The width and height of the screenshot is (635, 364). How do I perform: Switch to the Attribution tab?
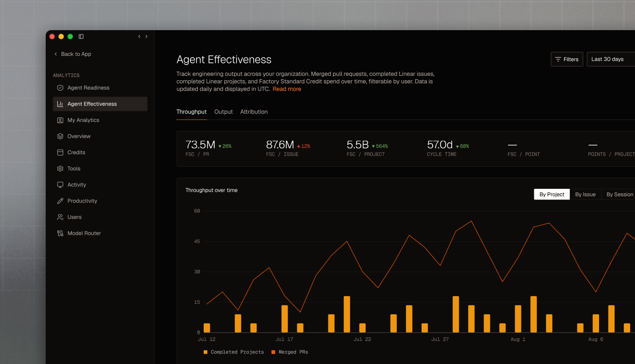pos(254,112)
